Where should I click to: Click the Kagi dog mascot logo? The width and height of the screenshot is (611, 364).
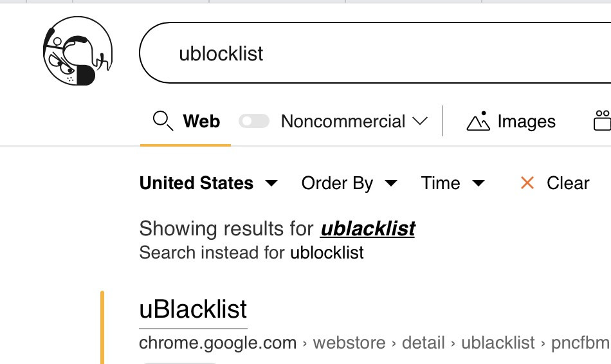78,53
